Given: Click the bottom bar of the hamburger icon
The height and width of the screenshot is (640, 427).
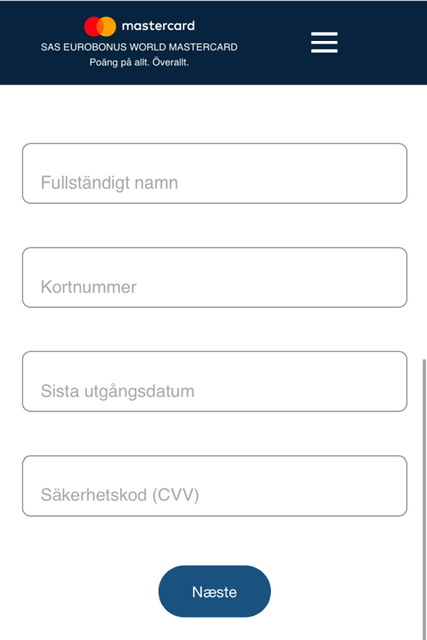Looking at the screenshot, I should (324, 51).
